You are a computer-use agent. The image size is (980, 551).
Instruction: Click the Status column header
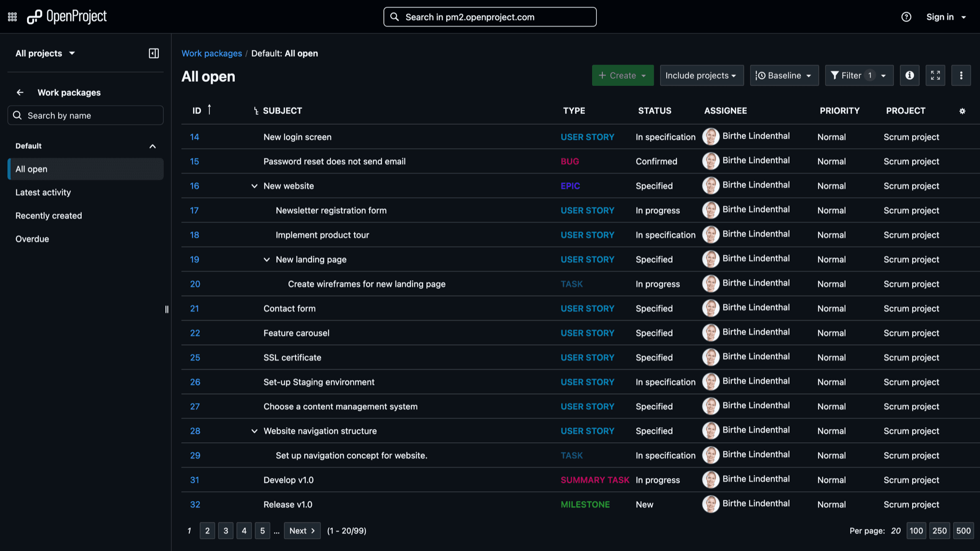(655, 111)
